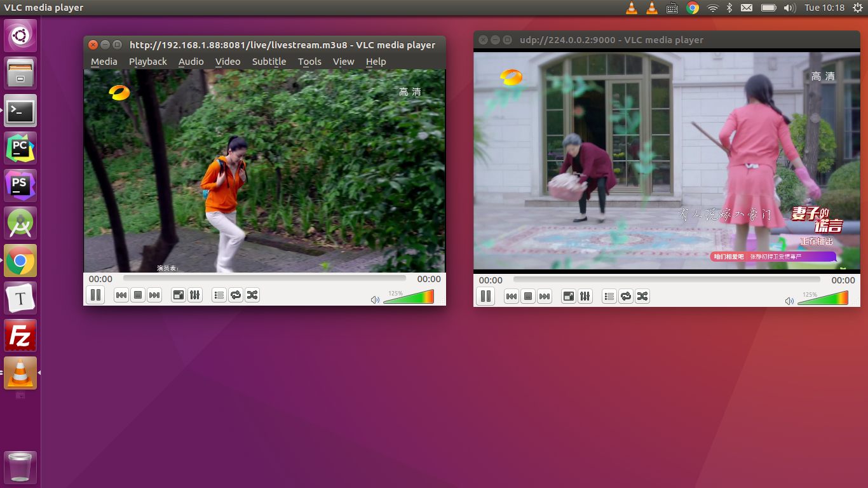The image size is (868, 488).
Task: Click Chrome indicator icon in top panel
Action: pos(693,8)
